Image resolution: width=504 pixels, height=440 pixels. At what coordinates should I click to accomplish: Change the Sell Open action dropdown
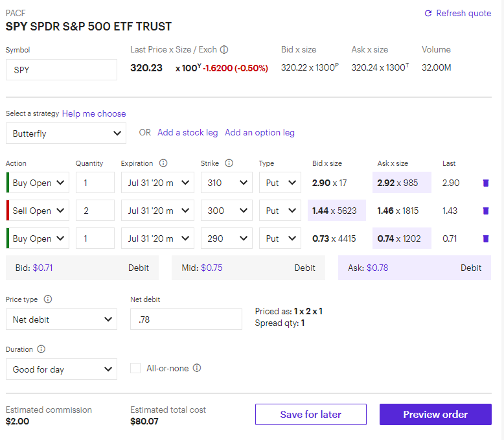point(39,211)
